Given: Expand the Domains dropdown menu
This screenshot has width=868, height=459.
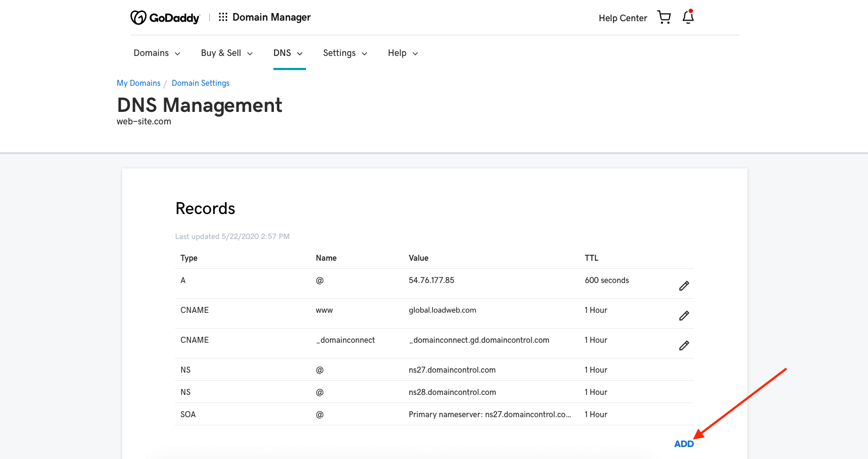Looking at the screenshot, I should 157,53.
